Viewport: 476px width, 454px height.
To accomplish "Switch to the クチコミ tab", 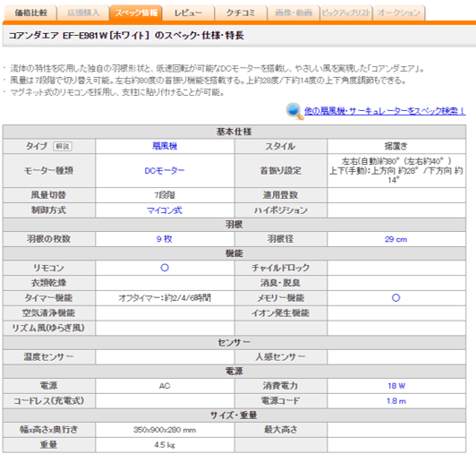I will [241, 13].
